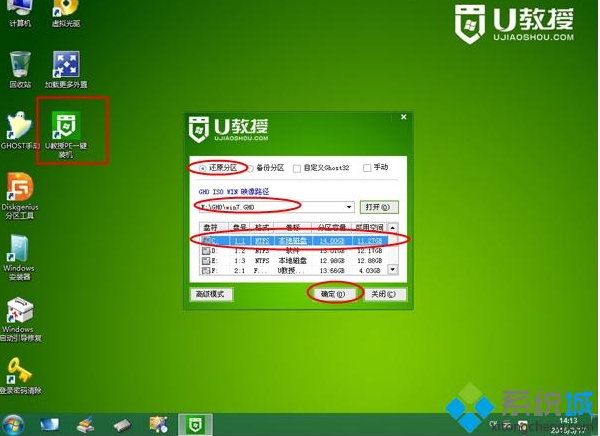The width and height of the screenshot is (600, 436).
Task: Click the 确定(O) button
Action: pos(333,294)
